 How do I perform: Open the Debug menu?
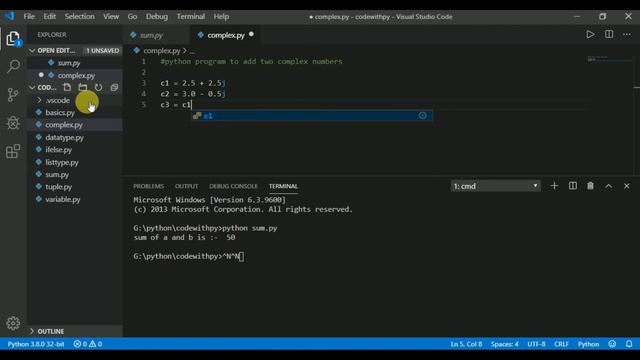coord(157,16)
